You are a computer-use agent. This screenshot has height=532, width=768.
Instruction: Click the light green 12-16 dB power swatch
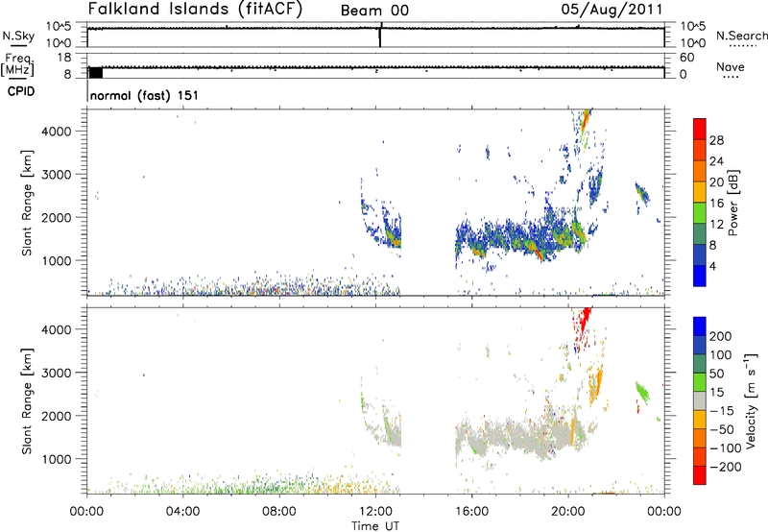[700, 212]
